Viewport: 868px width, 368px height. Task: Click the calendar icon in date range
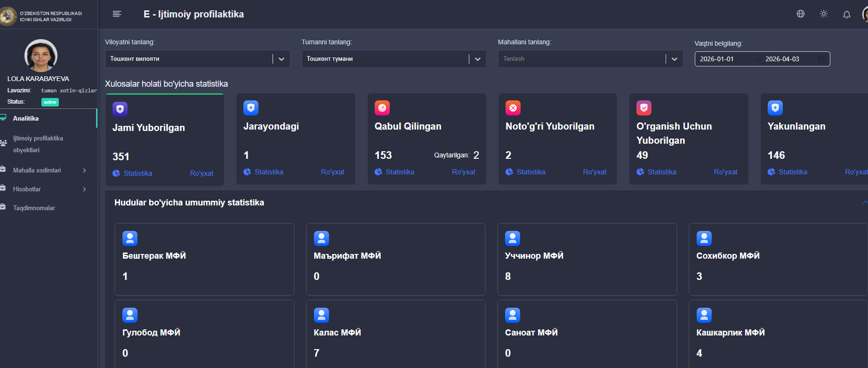tap(821, 59)
